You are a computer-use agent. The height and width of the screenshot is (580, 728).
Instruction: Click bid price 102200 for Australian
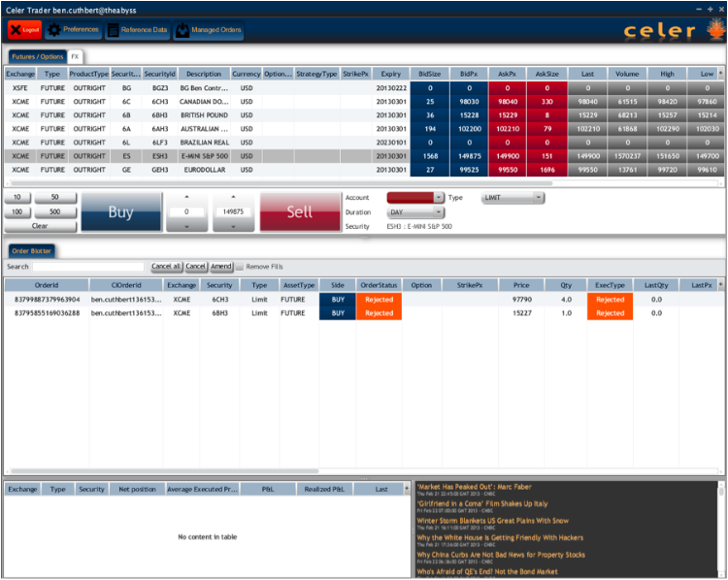[x=470, y=129]
